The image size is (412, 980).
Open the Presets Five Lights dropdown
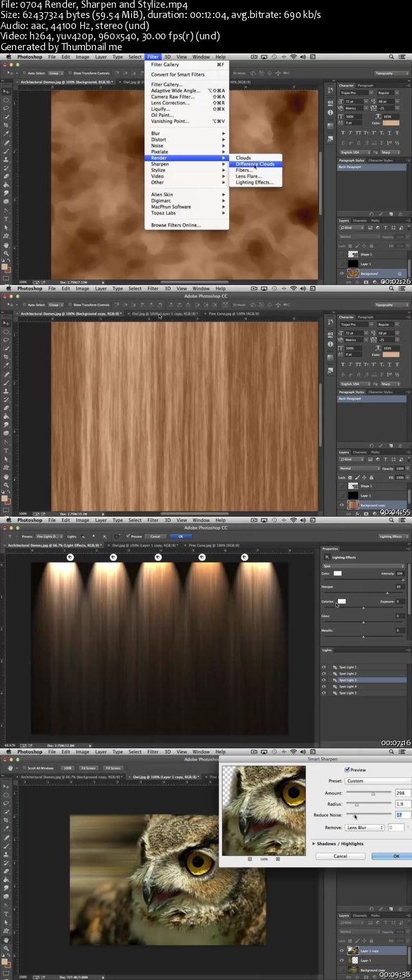click(x=50, y=536)
